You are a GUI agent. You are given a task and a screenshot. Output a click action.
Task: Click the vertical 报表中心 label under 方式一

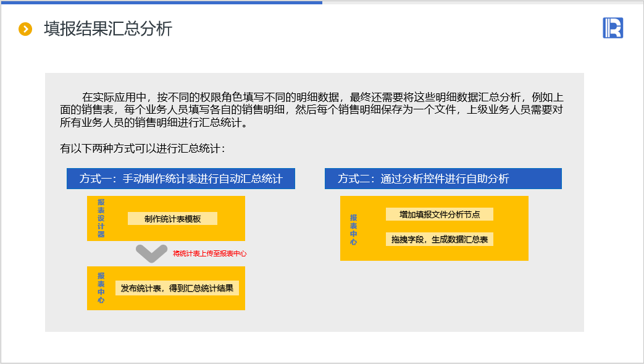click(x=101, y=288)
